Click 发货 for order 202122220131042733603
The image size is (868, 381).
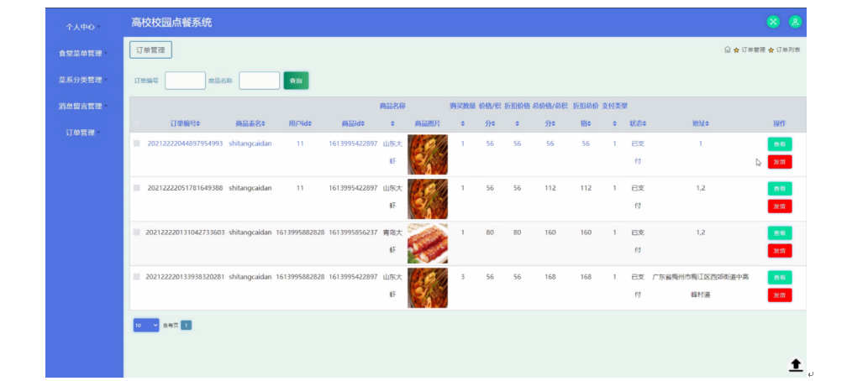[x=780, y=250]
